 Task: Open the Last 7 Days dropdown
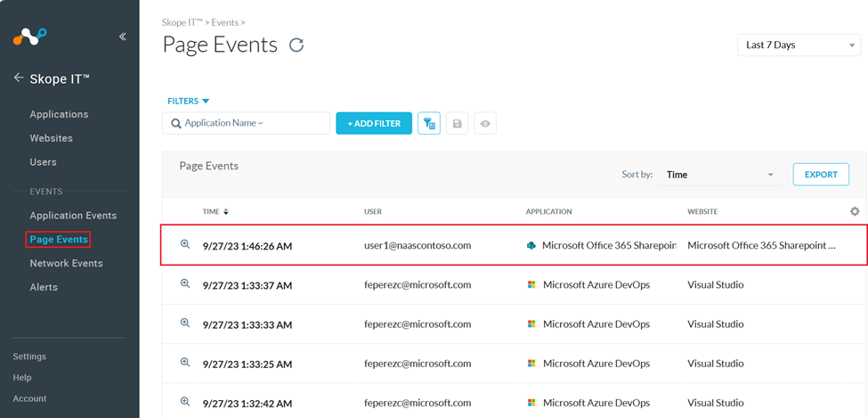[x=799, y=45]
